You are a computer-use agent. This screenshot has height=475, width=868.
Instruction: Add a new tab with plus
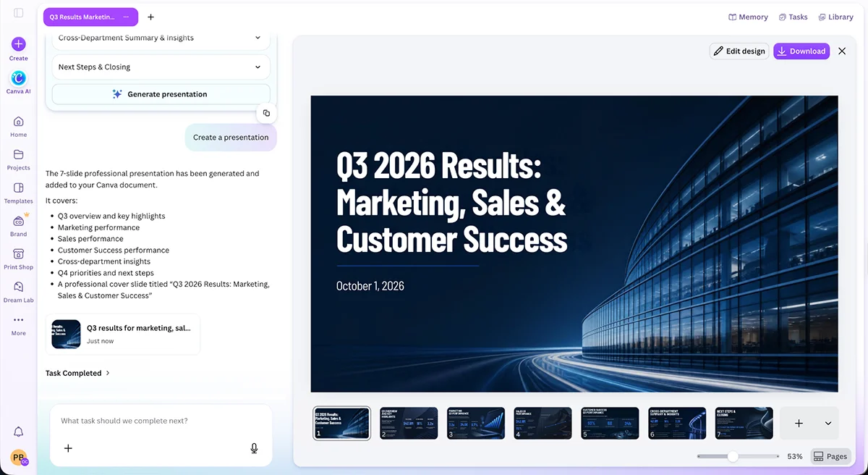(x=150, y=17)
